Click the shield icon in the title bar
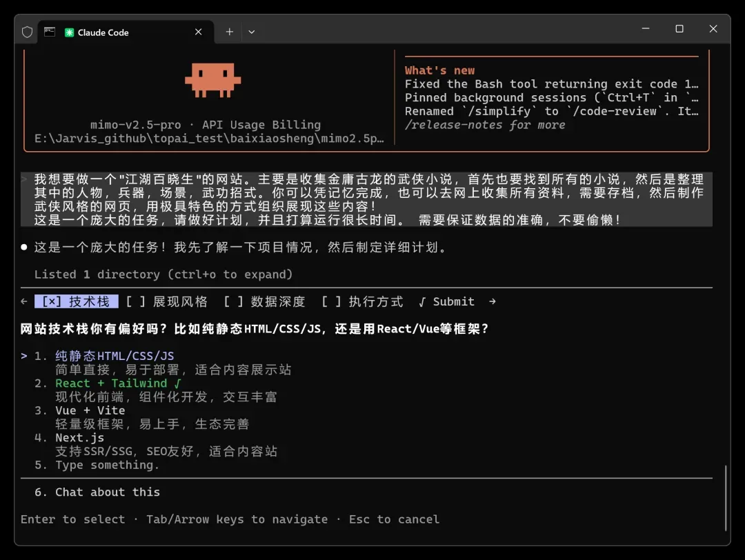Screen dimensions: 745x560 [27, 32]
